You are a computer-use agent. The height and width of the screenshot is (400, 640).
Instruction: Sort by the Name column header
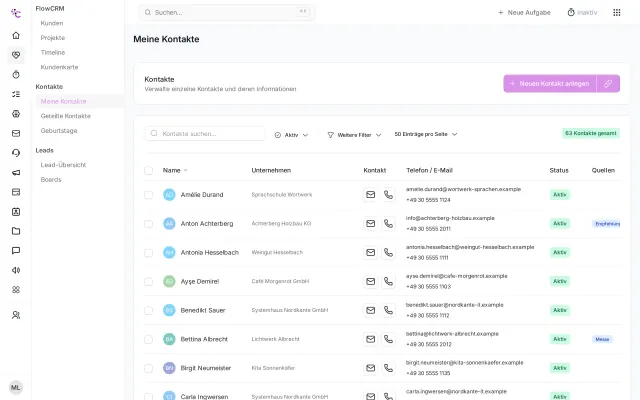175,171
